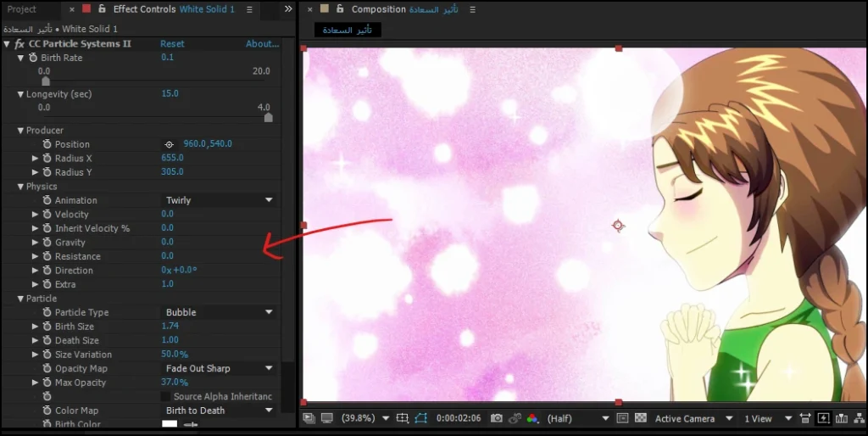Enable Source Alpha Inheritance checkbox

tap(165, 397)
